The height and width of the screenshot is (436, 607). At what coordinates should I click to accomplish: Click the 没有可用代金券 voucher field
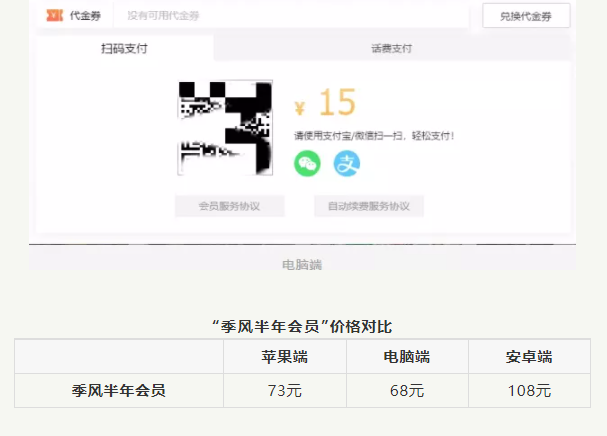(x=291, y=15)
